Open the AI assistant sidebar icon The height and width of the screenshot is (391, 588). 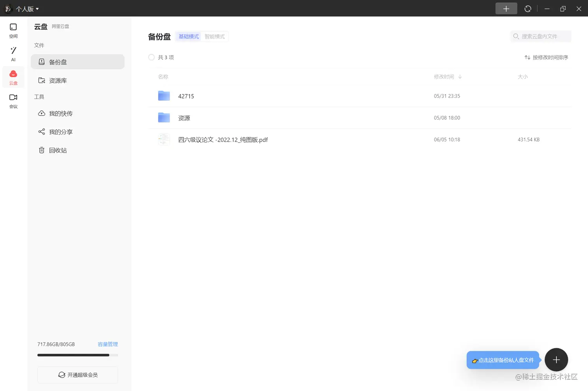[x=13, y=54]
